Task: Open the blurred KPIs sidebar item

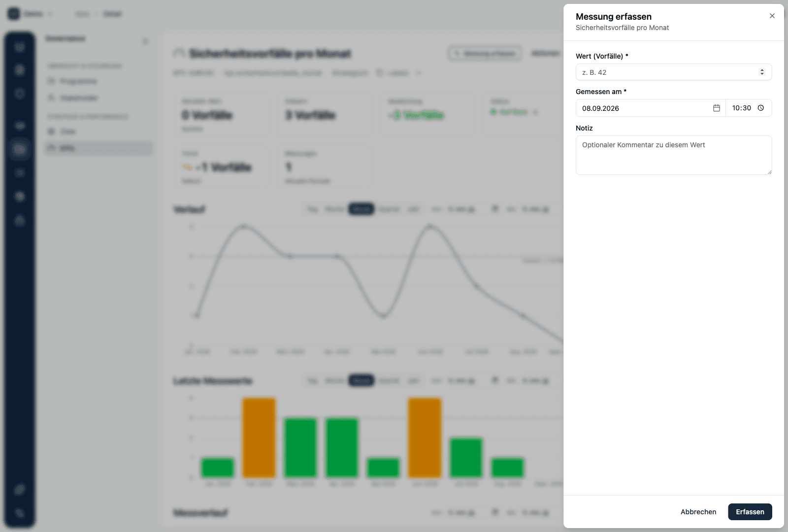Action: click(98, 148)
